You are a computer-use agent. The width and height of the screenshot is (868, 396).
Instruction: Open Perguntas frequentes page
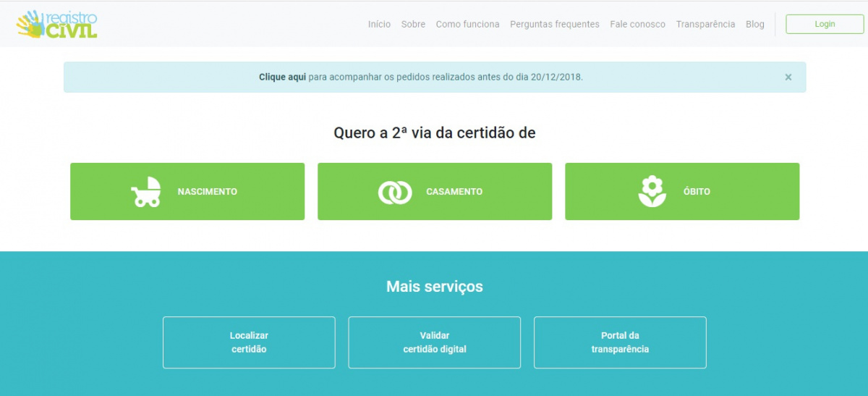coord(554,24)
